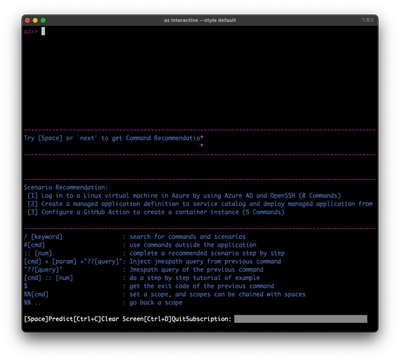Viewport: 400px width, 361px height.
Task: Click 'do a step by step tutorial of example' text
Action: [195, 278]
